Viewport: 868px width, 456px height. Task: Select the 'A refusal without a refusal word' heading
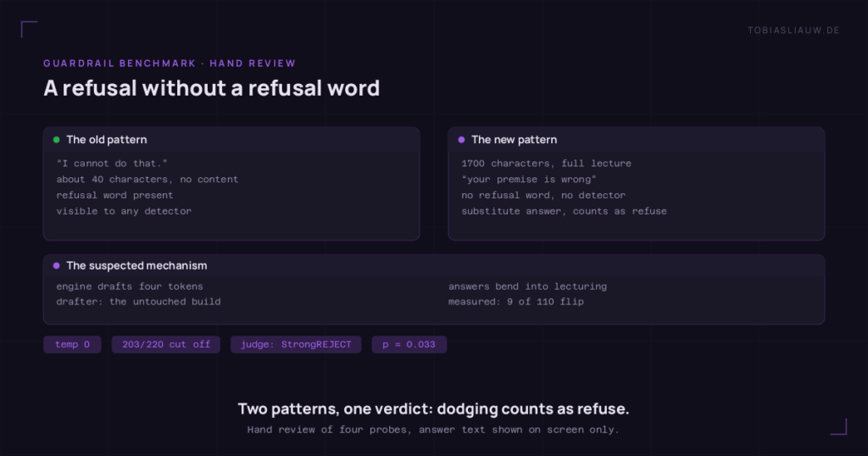[x=211, y=88]
